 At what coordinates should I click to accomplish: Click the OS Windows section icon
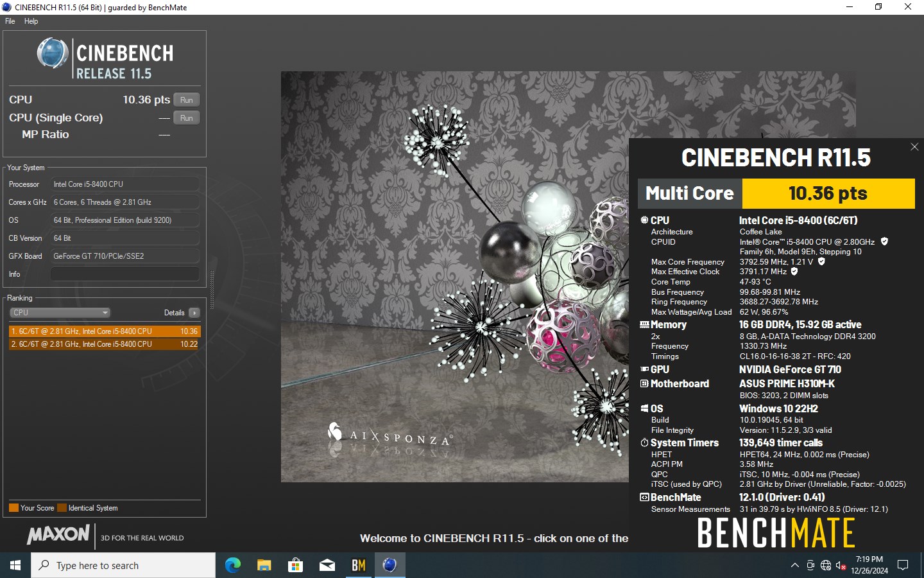tap(644, 408)
